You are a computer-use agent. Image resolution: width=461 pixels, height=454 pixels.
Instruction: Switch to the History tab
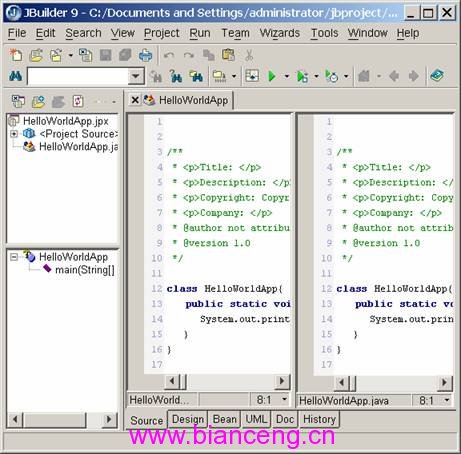coord(319,419)
